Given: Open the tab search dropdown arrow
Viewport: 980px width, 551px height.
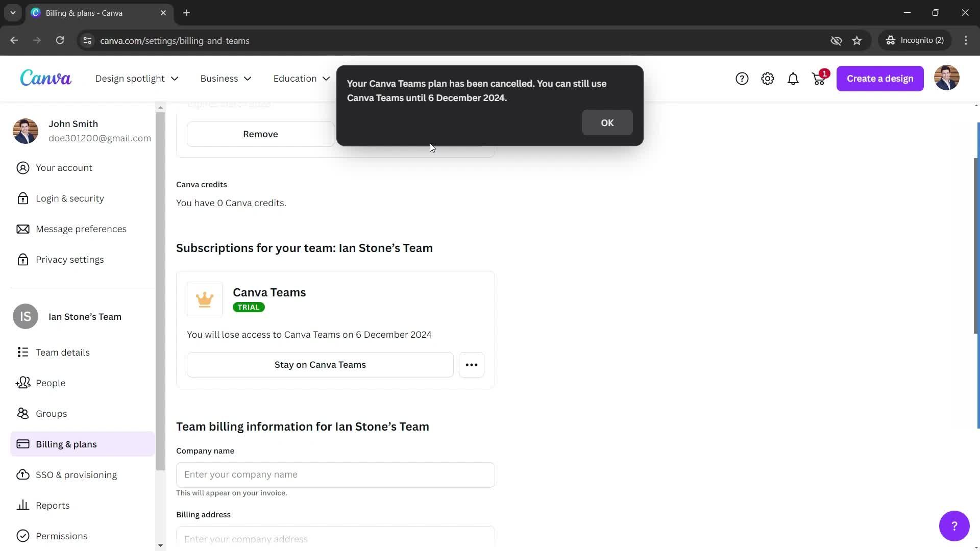Looking at the screenshot, I should [13, 13].
